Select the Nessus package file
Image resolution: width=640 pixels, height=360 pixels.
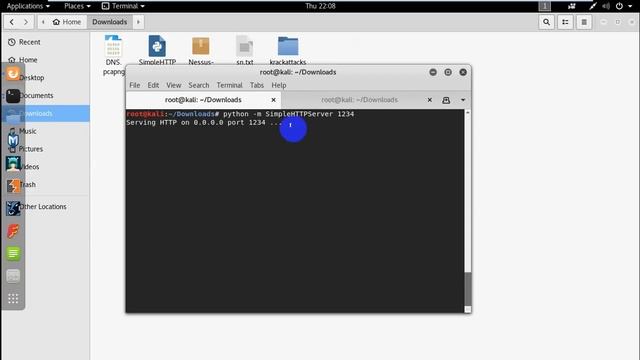tap(201, 50)
